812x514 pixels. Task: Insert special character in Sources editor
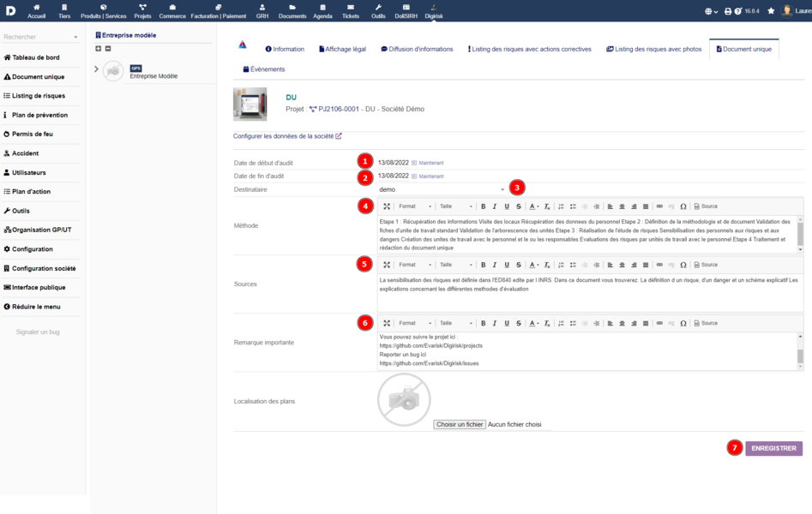point(683,265)
